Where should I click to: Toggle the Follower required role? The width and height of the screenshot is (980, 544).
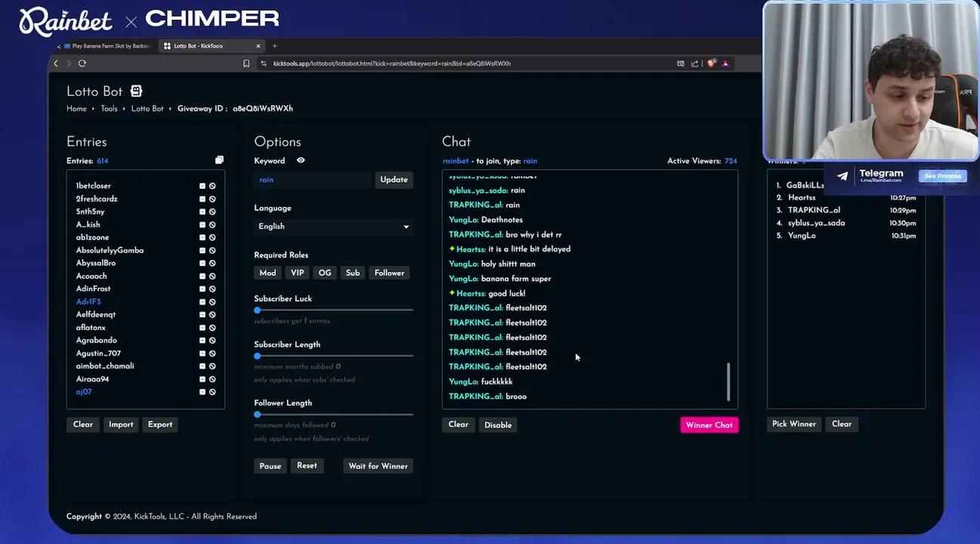tap(390, 273)
